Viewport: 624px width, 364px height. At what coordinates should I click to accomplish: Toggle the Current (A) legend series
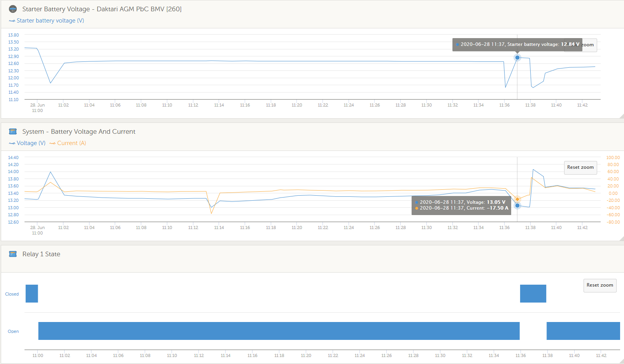click(68, 143)
